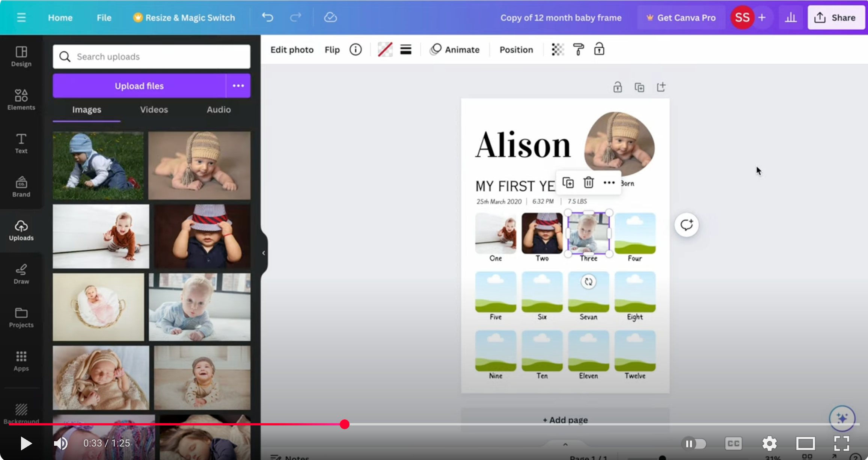
Task: Duplicate the page using icon above canvas
Action: [639, 87]
